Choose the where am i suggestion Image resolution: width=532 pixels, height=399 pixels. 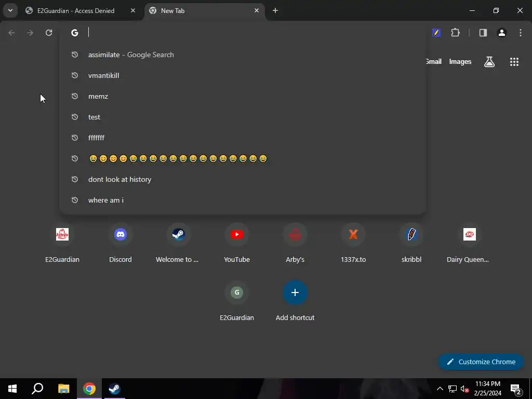click(x=243, y=200)
